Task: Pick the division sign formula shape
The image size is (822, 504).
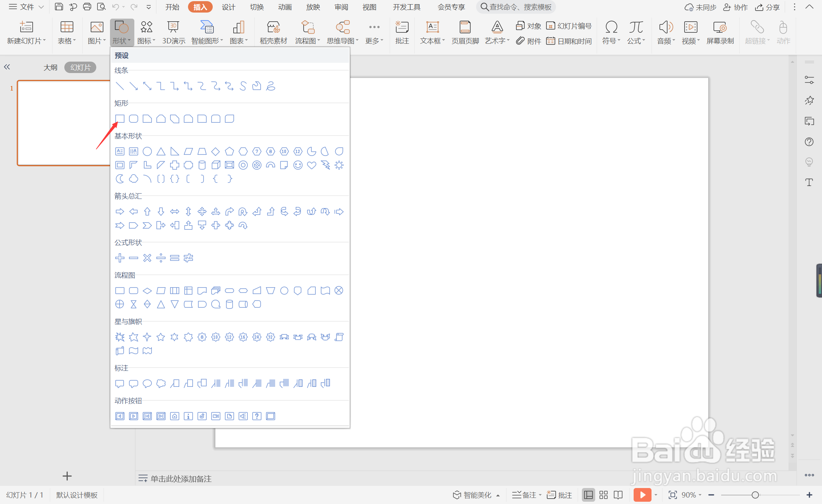Action: pyautogui.click(x=161, y=258)
